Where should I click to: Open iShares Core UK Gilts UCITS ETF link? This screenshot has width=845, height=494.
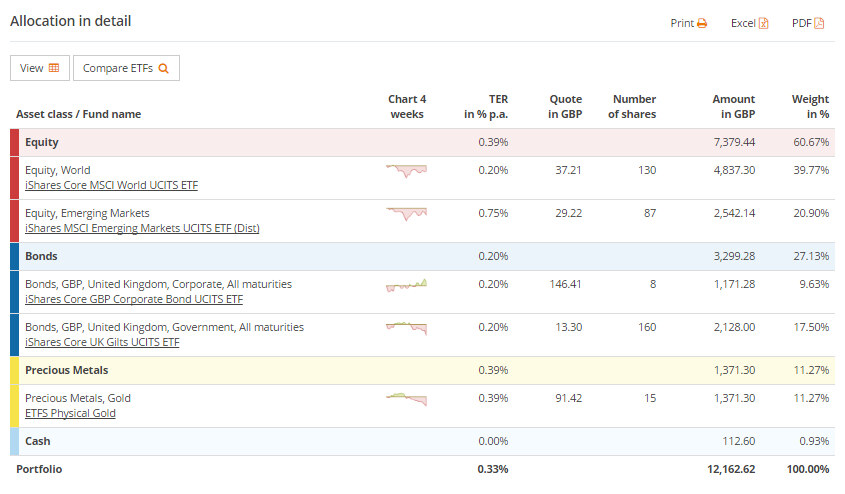point(102,342)
